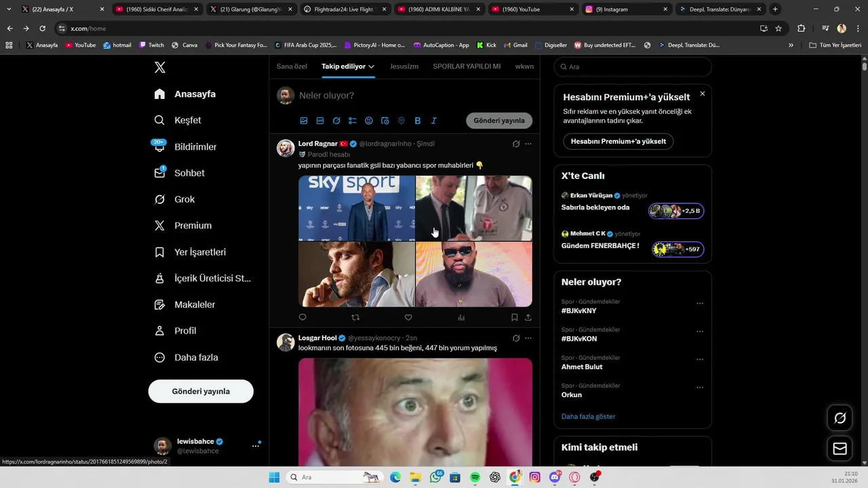Open the #BJKvKNY trend

click(579, 311)
